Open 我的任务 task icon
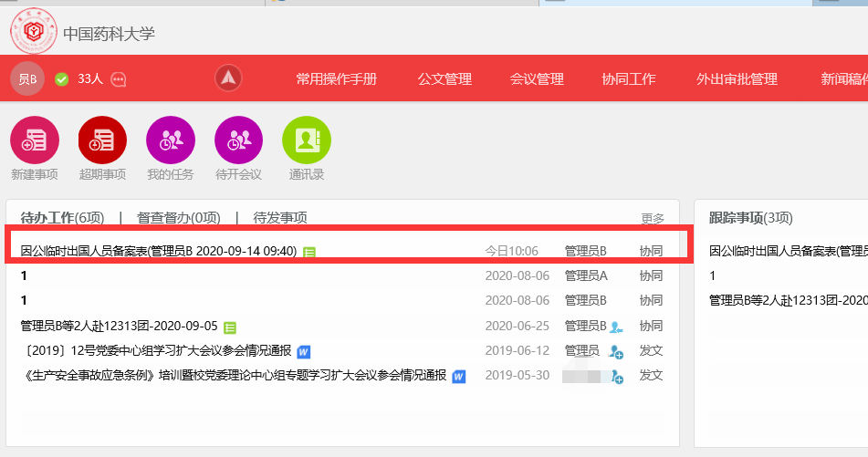868x457 pixels. [171, 140]
